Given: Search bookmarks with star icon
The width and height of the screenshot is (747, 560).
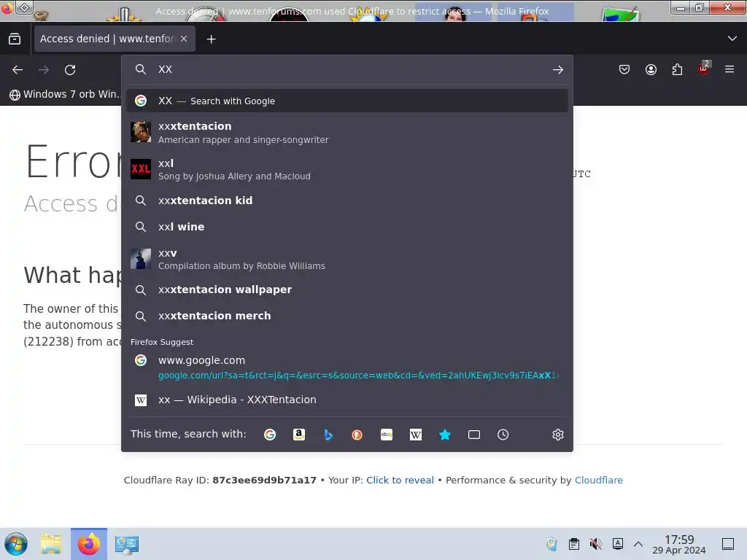Looking at the screenshot, I should (444, 435).
